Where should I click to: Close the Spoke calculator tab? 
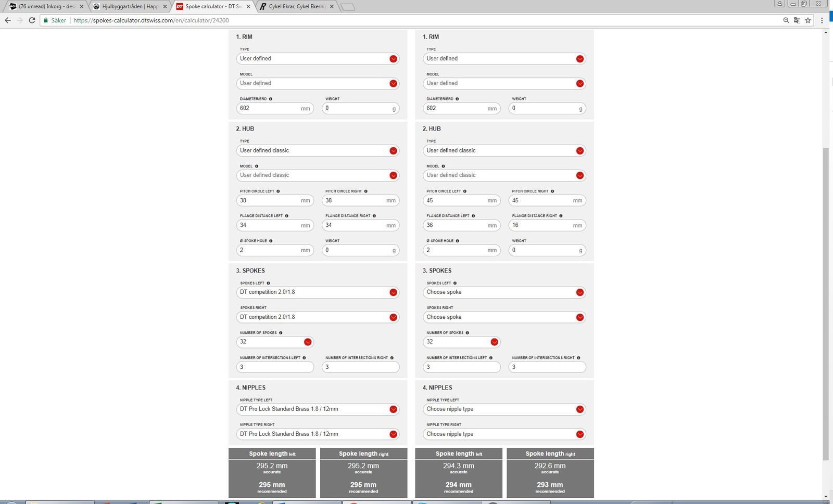[x=248, y=6]
